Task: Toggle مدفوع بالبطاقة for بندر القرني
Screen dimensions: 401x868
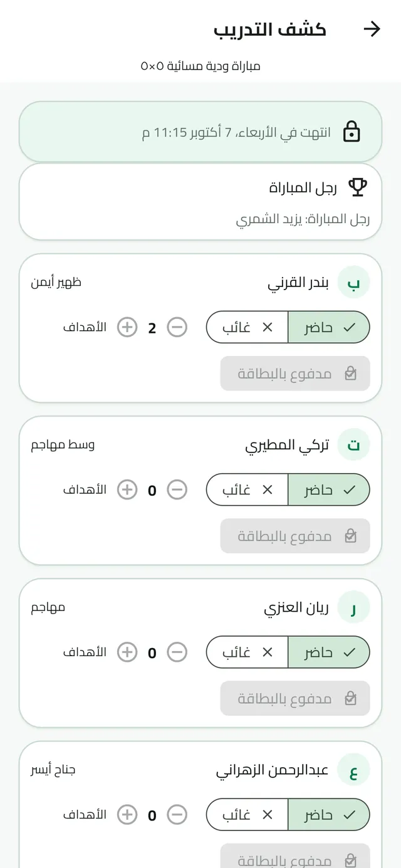Action: coord(295,374)
